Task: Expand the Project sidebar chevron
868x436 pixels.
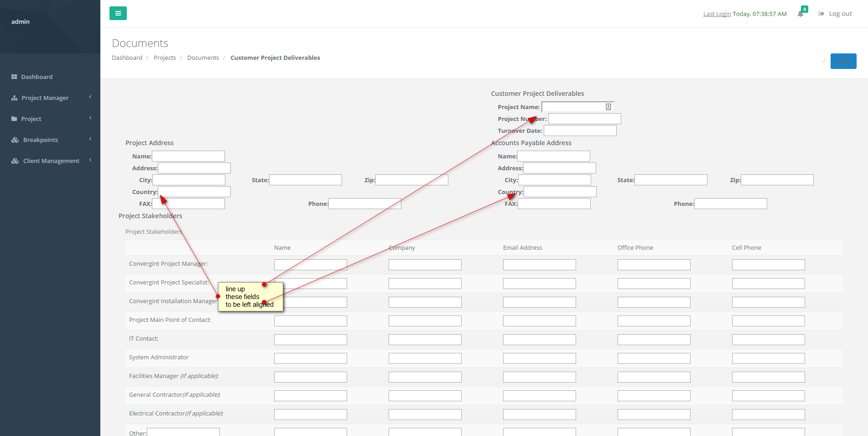Action: pos(90,118)
